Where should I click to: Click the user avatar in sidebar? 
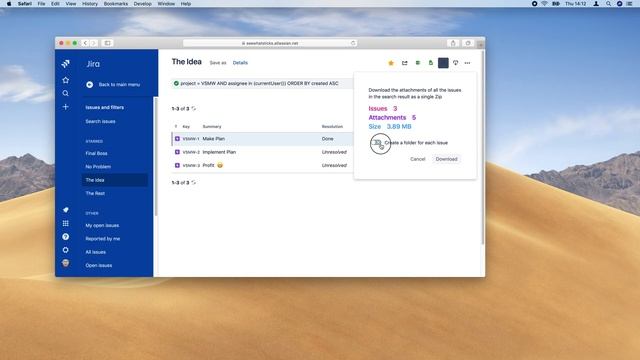[65, 263]
